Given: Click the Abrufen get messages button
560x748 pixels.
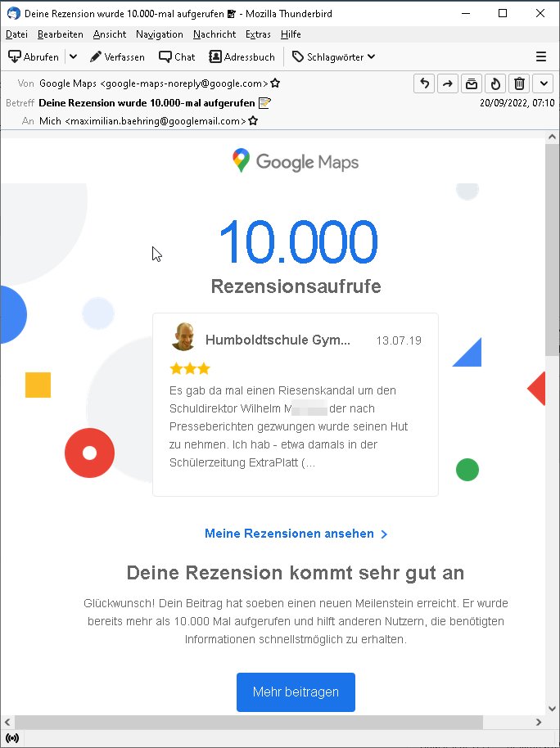Looking at the screenshot, I should [34, 56].
